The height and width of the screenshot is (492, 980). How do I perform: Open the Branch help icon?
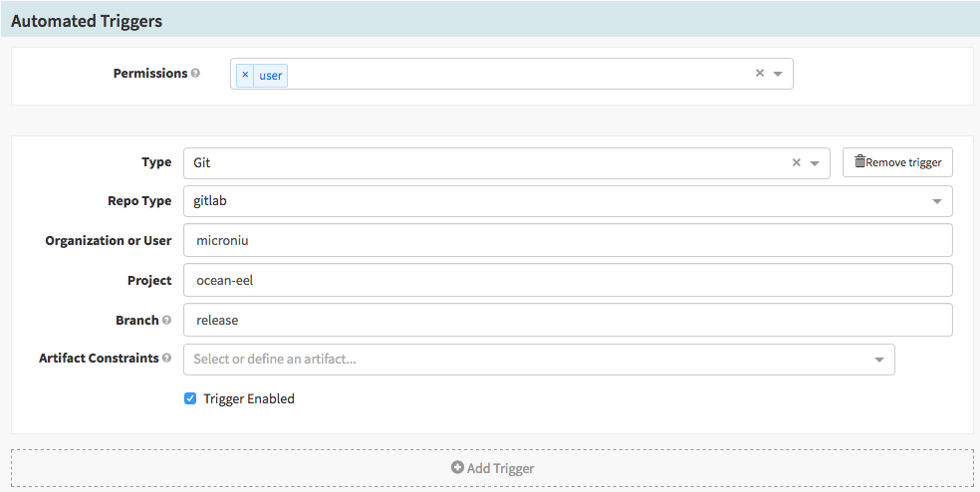(x=167, y=320)
